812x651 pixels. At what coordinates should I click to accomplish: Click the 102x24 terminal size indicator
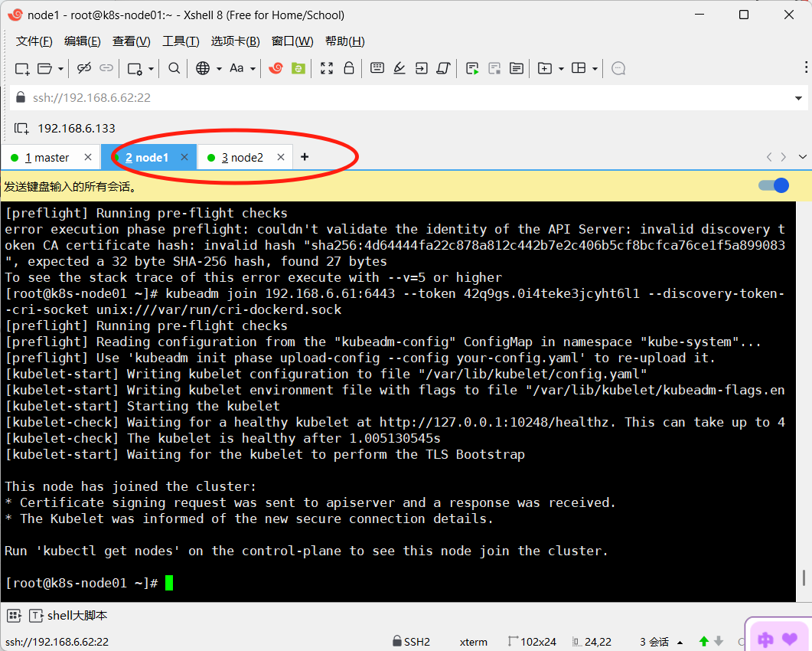533,642
